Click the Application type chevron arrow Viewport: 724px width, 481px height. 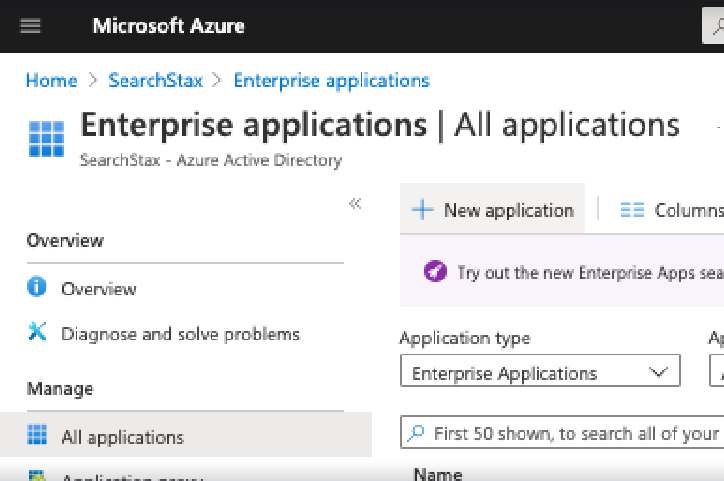click(x=658, y=372)
